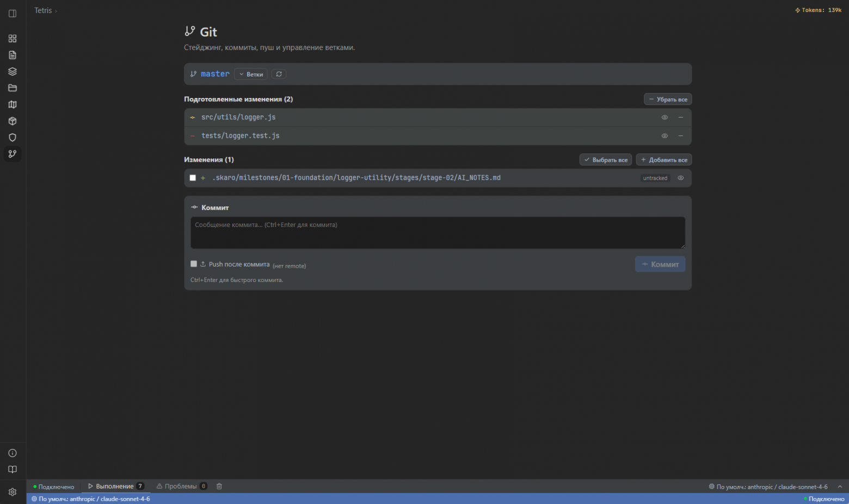
Task: Open the document page icon in sidebar
Action: click(13, 55)
